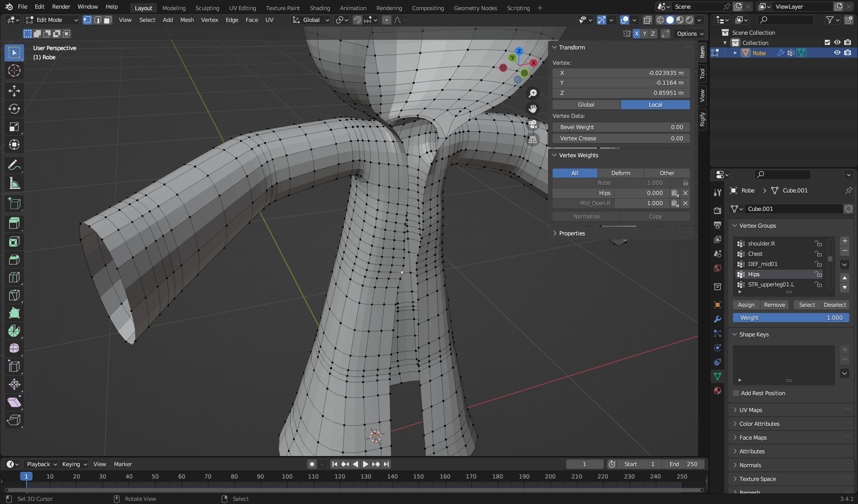Select the Transform tool
Viewport: 858px width, 504px height.
pos(14,145)
